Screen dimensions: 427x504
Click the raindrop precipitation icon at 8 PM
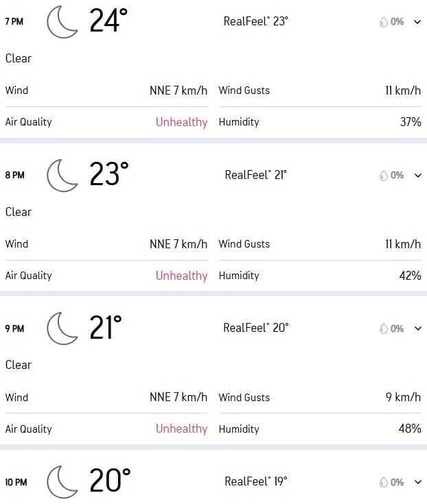(x=384, y=176)
